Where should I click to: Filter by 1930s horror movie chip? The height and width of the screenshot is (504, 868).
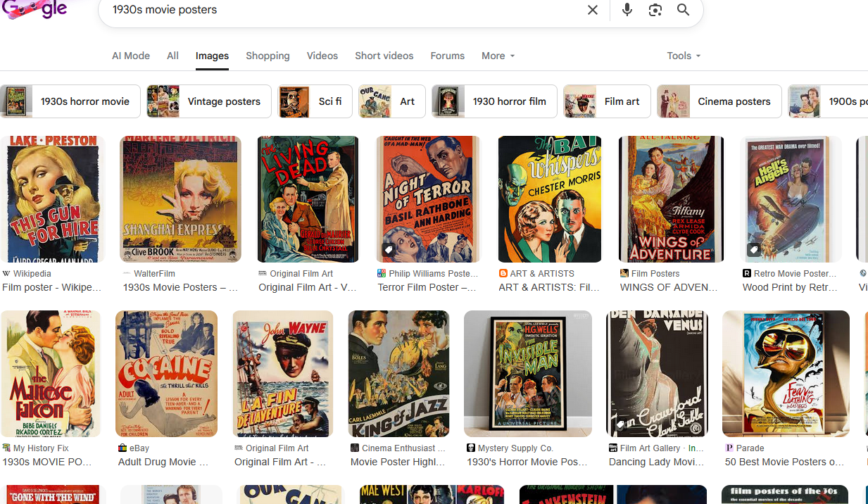70,101
